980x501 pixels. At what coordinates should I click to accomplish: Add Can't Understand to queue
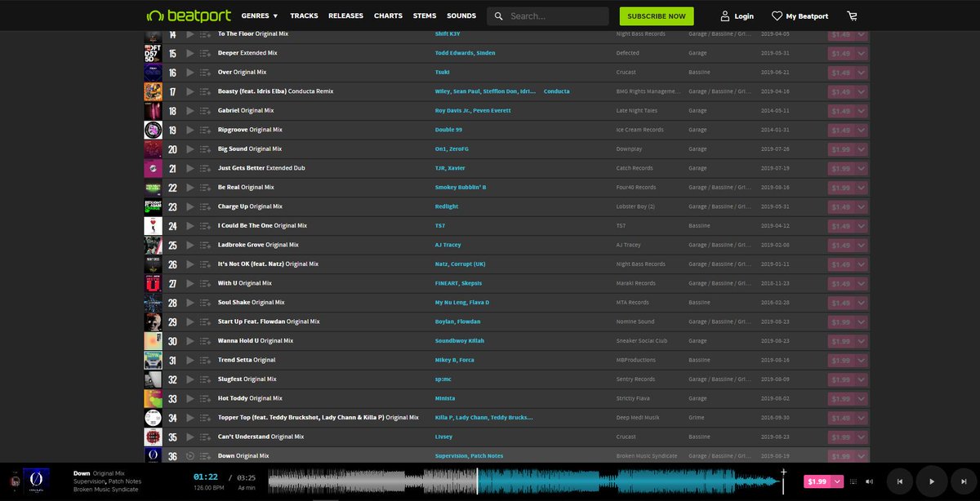(205, 437)
